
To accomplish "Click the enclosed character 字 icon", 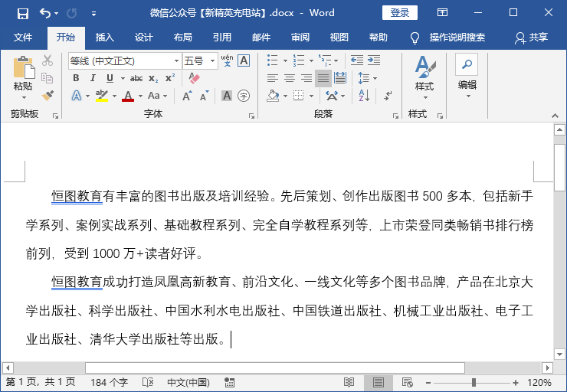I will [x=244, y=96].
